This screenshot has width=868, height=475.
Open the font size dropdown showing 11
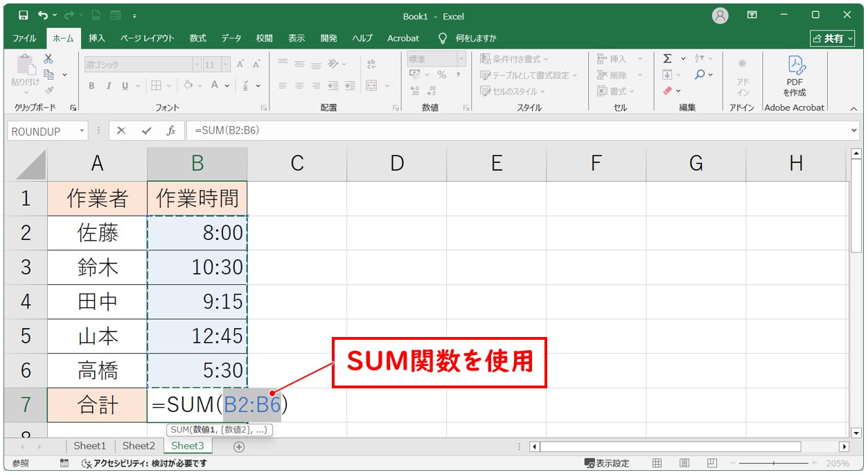pyautogui.click(x=227, y=64)
